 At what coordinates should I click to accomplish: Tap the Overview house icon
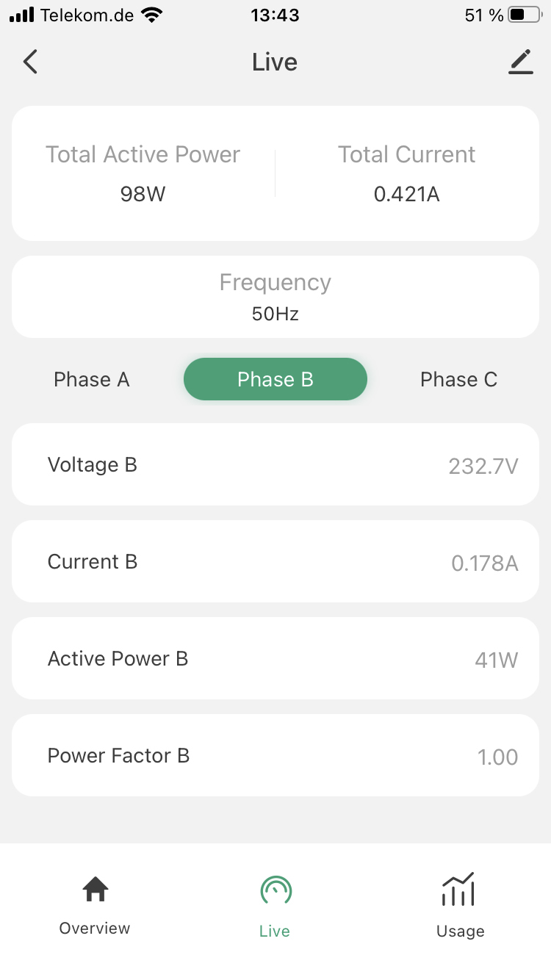pyautogui.click(x=95, y=890)
